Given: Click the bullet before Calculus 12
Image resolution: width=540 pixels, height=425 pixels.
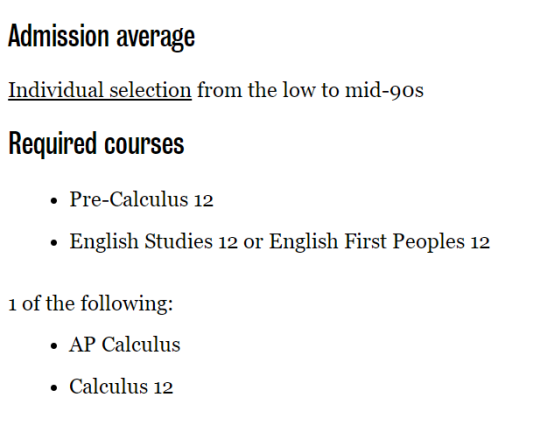Looking at the screenshot, I should 53,388.
